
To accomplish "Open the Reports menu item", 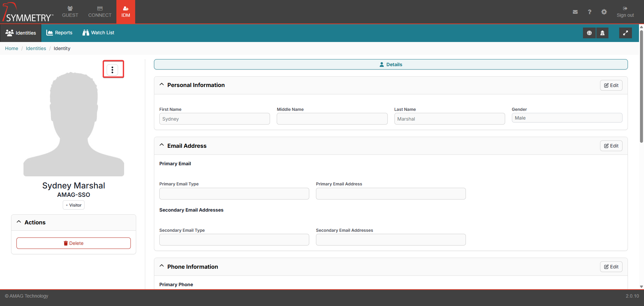I will pos(59,33).
